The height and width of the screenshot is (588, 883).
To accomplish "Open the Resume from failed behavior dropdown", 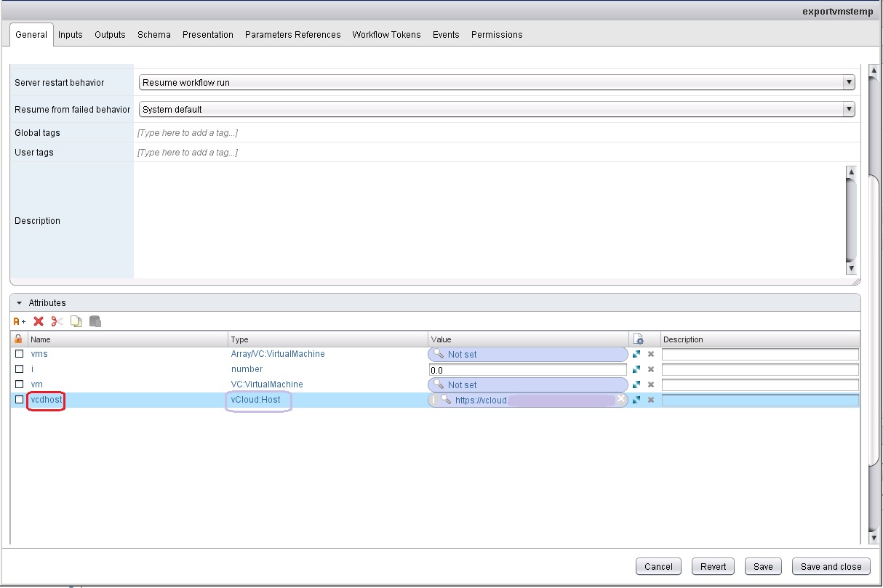I will [x=848, y=108].
